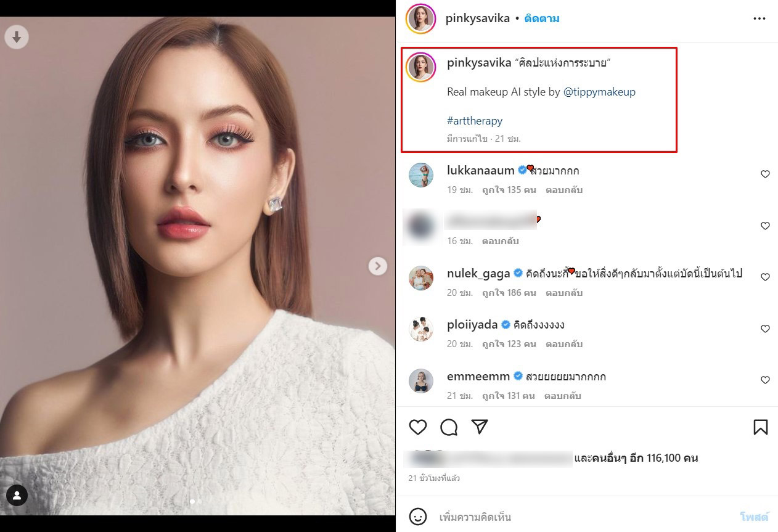Like lukkanaaum's comment heart
778x532 pixels.
click(x=765, y=174)
